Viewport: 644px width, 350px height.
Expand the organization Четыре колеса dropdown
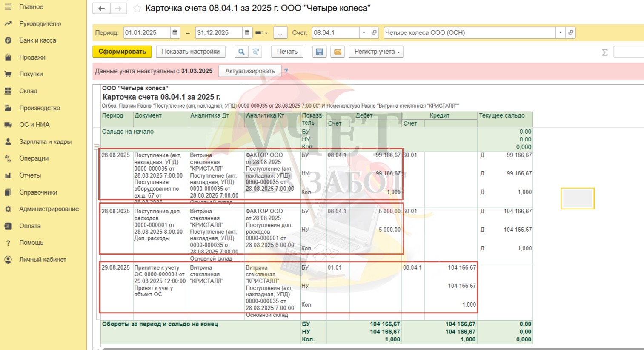tap(561, 33)
